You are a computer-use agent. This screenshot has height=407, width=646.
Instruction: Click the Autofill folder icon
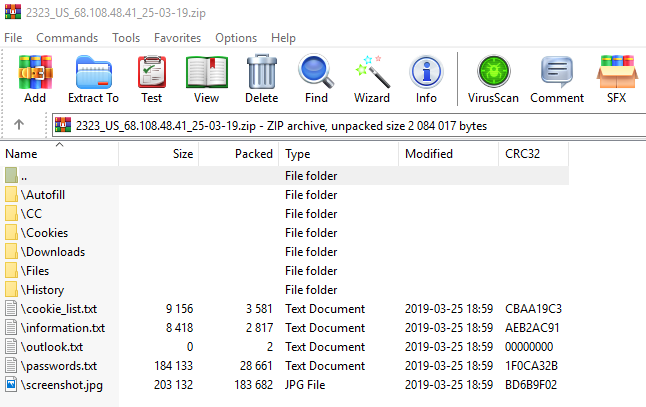pyautogui.click(x=11, y=194)
